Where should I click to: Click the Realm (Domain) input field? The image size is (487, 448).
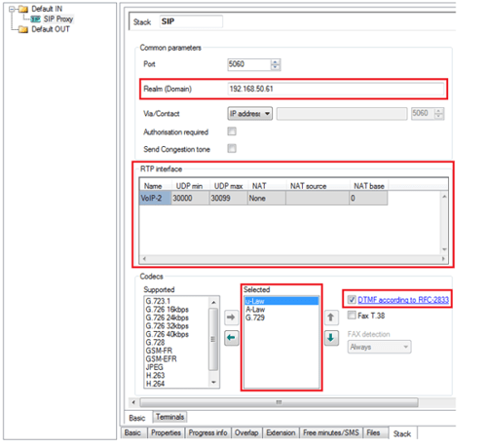point(336,89)
